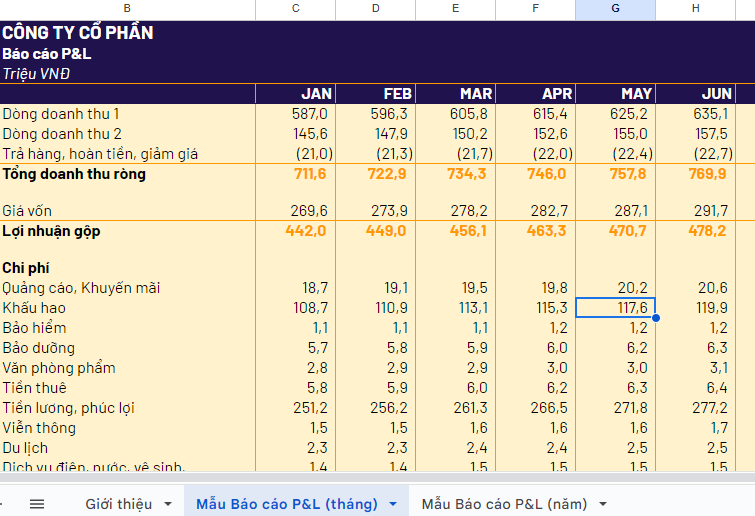
Task: Click the Tổng doanh thu ròng label
Action: (x=74, y=174)
